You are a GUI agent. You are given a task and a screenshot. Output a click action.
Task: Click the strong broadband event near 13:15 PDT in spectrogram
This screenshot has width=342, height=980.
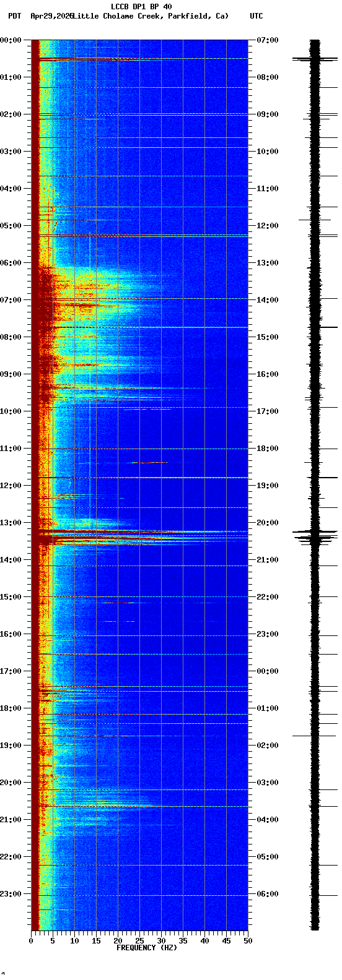[139, 532]
